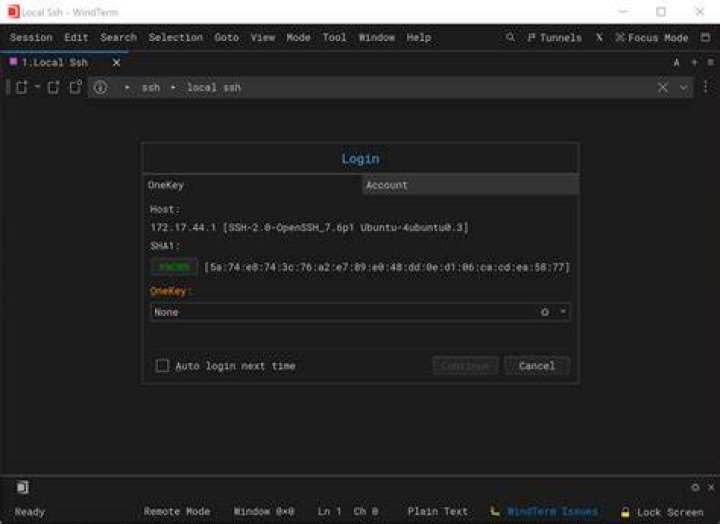Open the Selection menu
Image resolution: width=720 pixels, height=524 pixels.
click(175, 38)
